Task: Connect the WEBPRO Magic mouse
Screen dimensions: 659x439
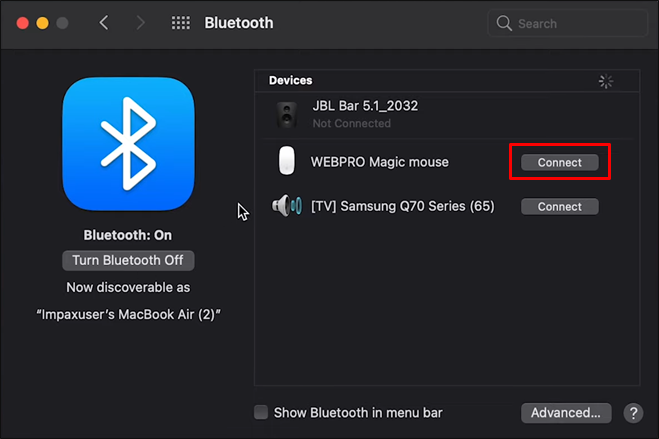Action: (x=560, y=163)
